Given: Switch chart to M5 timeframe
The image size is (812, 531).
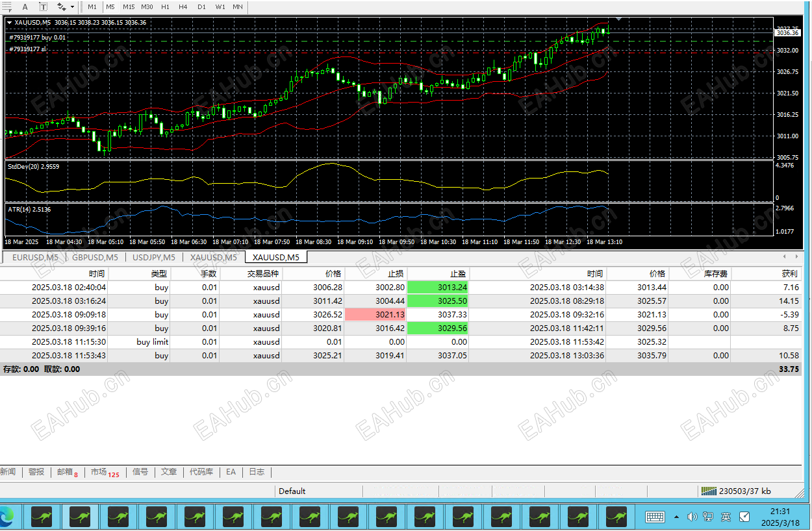Looking at the screenshot, I should tap(110, 6).
